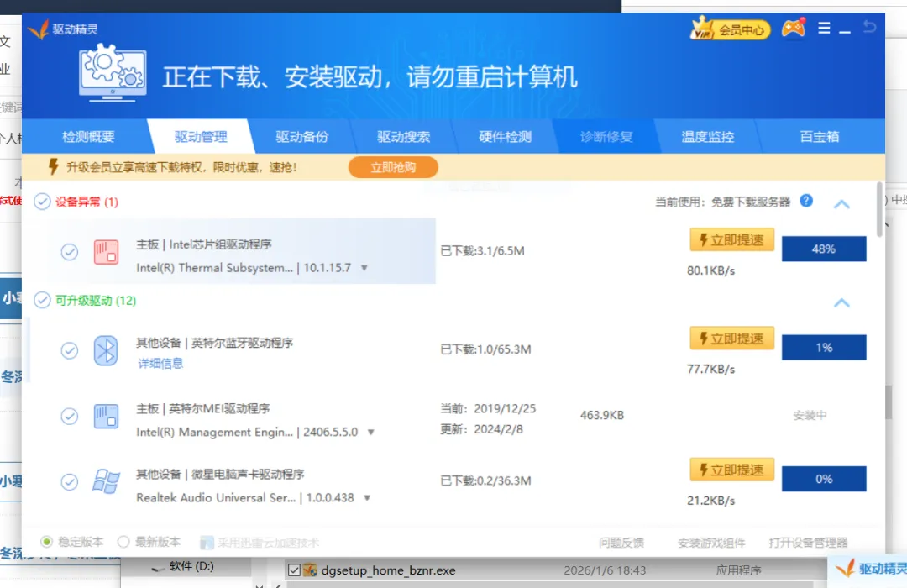Toggle the 设备异常 group checkbox
The width and height of the screenshot is (907, 588).
click(42, 202)
